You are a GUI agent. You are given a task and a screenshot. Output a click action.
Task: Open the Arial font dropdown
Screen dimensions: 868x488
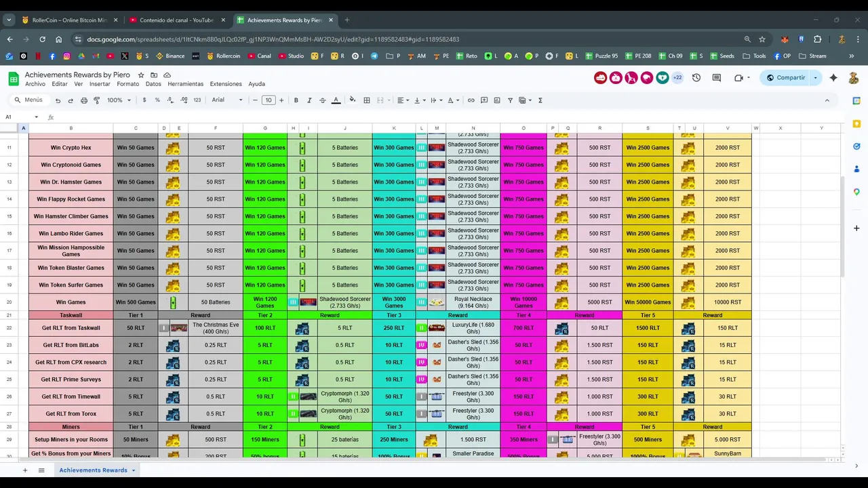click(x=227, y=100)
